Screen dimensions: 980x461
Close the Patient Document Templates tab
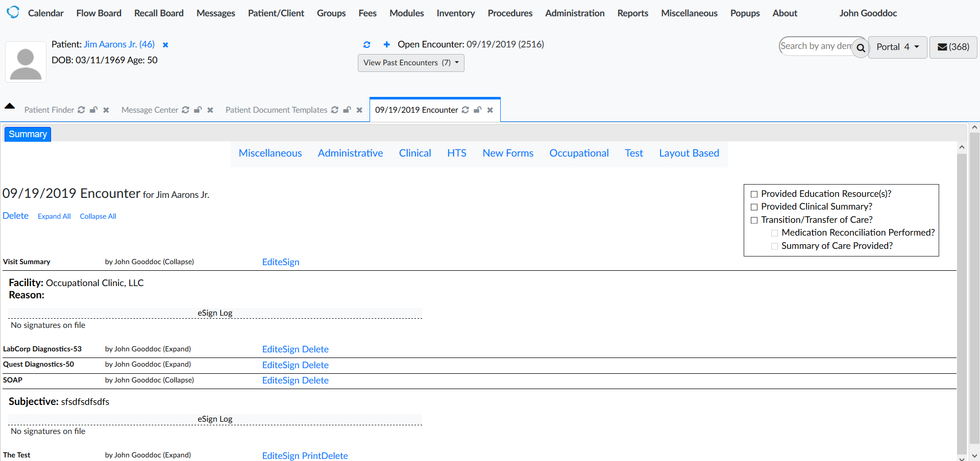359,110
